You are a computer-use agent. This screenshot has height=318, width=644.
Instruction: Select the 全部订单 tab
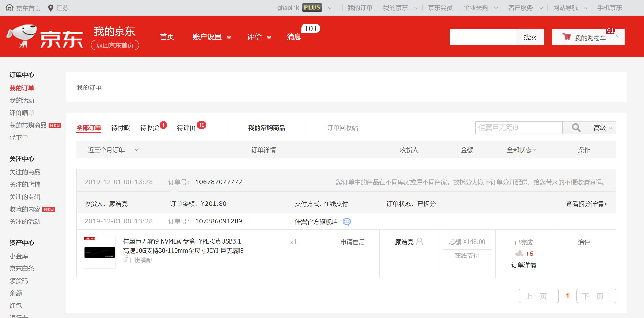pyautogui.click(x=89, y=128)
